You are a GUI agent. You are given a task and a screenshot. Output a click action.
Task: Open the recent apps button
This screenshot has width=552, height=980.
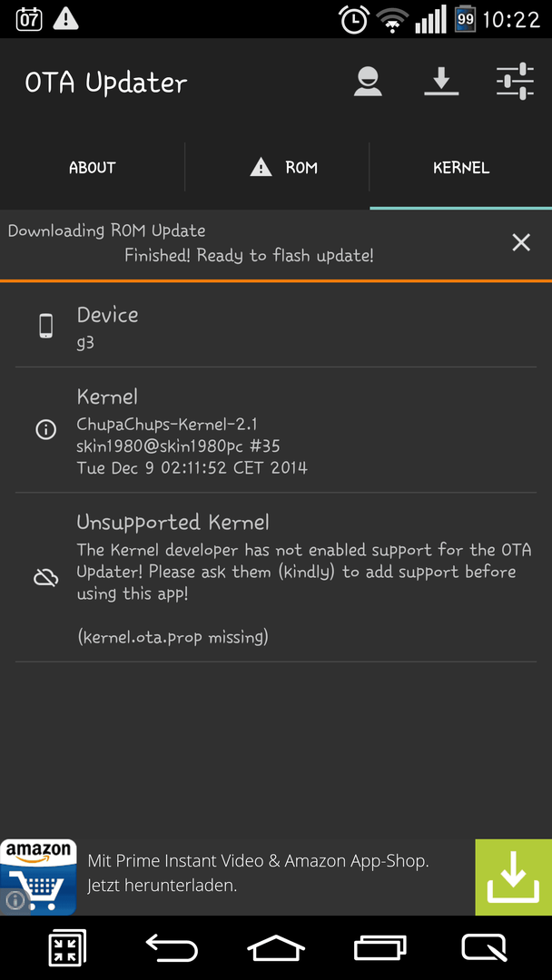[380, 947]
